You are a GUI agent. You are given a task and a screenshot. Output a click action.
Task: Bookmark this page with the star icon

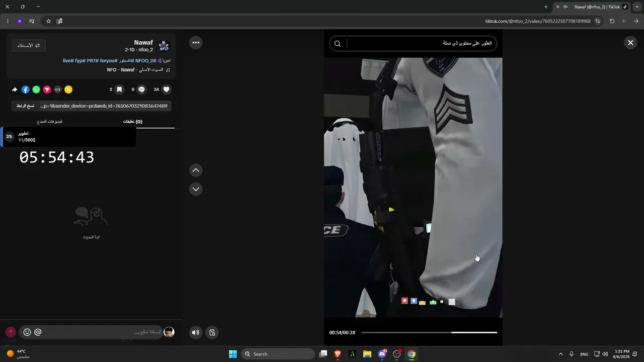(x=48, y=21)
